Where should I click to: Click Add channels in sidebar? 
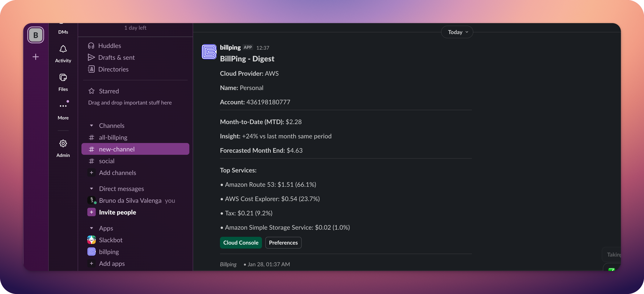pos(117,173)
